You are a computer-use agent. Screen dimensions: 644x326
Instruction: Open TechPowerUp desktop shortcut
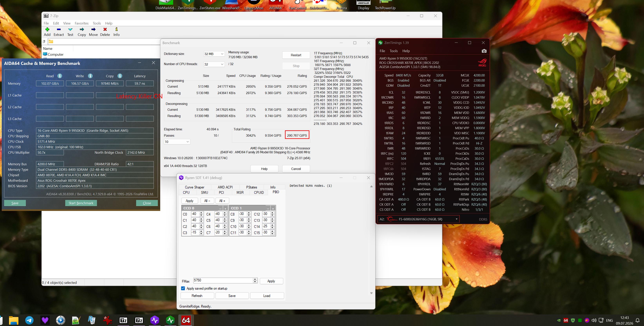(385, 5)
